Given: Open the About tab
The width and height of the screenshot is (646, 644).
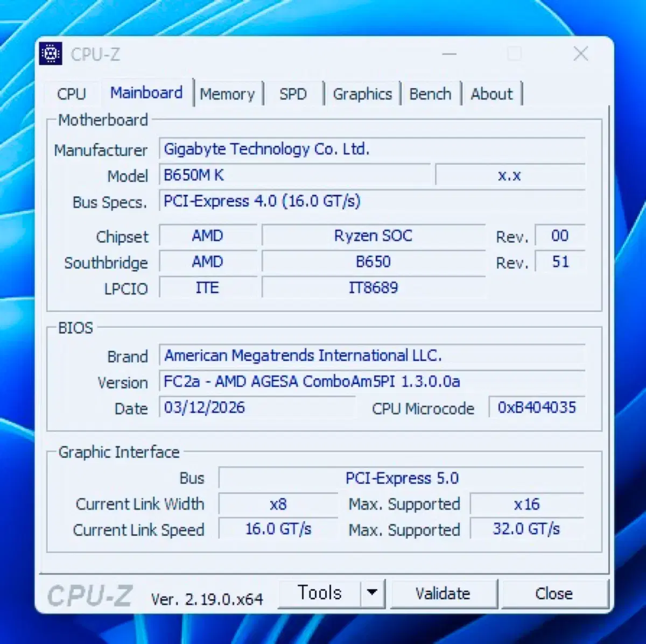Looking at the screenshot, I should (x=491, y=94).
